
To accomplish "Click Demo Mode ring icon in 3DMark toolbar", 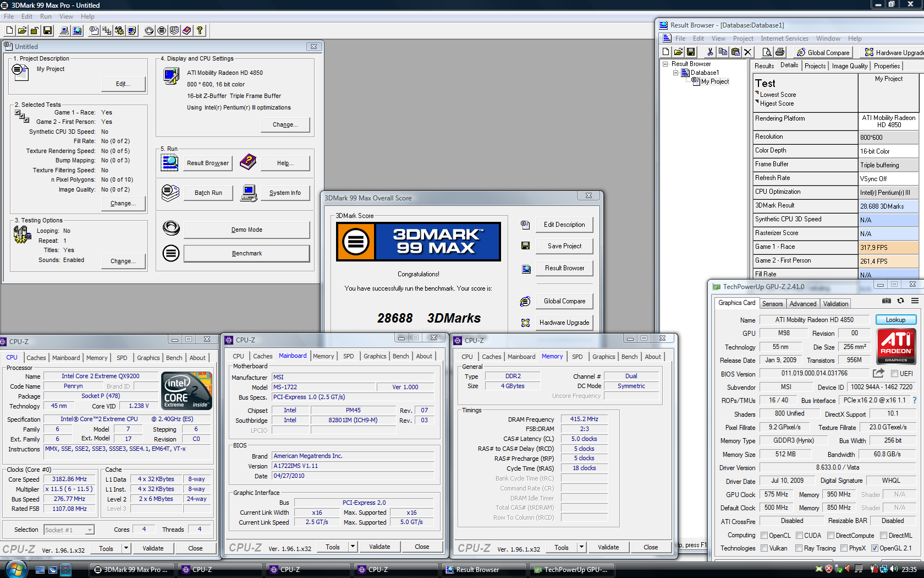I will (x=149, y=31).
